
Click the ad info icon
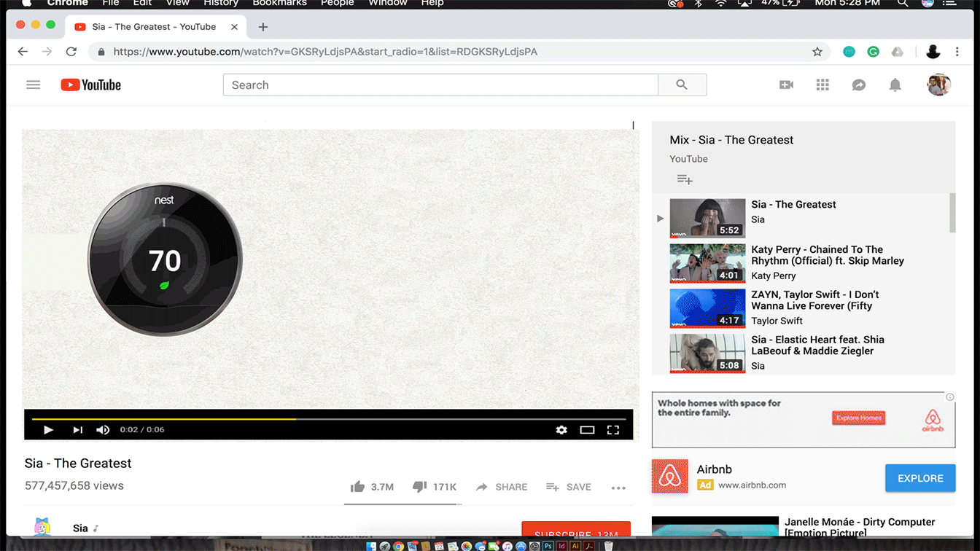[950, 397]
